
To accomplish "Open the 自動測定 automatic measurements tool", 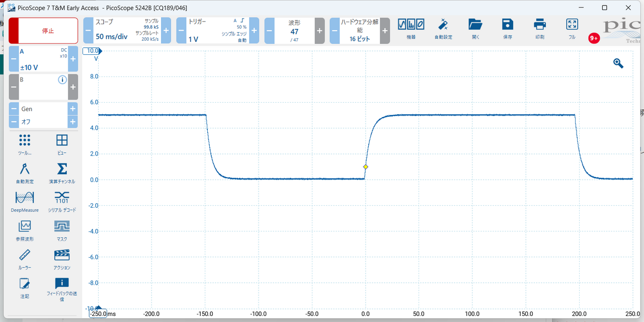I will [x=24, y=172].
